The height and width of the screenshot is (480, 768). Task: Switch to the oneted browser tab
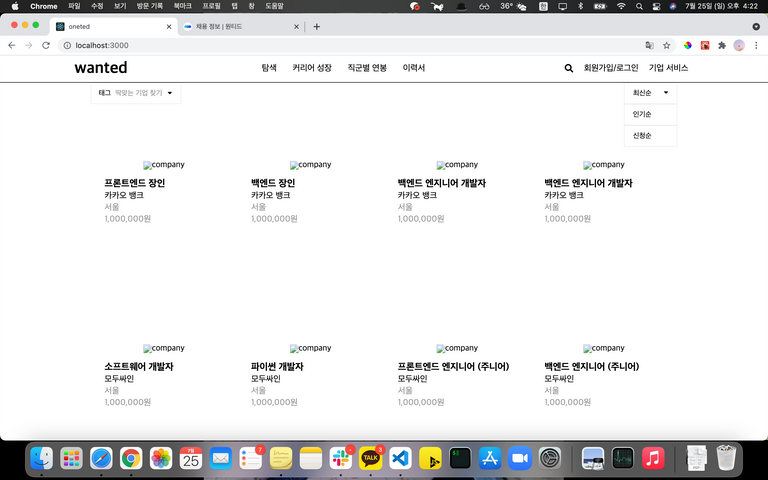(113, 26)
